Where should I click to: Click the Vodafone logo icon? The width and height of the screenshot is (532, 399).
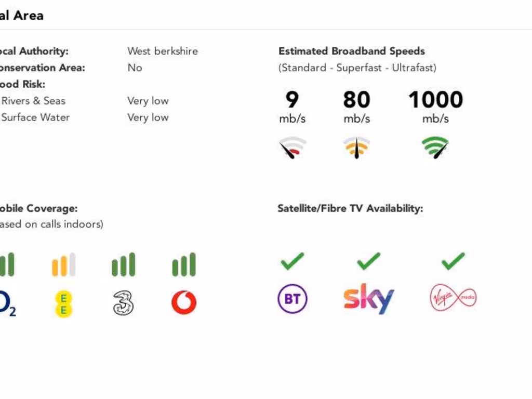click(x=184, y=302)
